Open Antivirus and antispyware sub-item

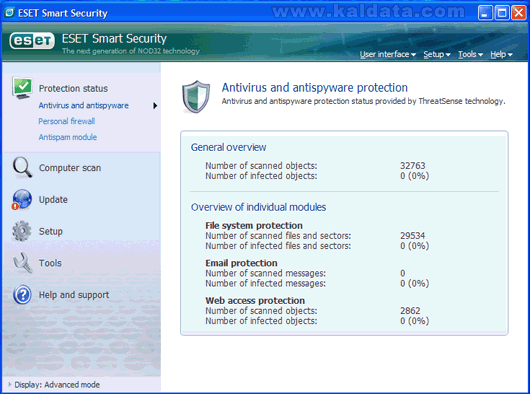pyautogui.click(x=83, y=105)
